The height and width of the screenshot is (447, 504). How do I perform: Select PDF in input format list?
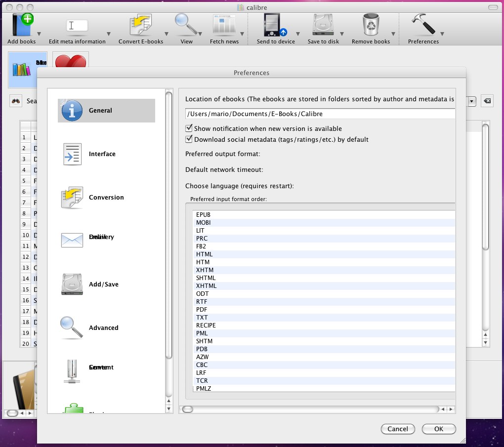(x=324, y=310)
